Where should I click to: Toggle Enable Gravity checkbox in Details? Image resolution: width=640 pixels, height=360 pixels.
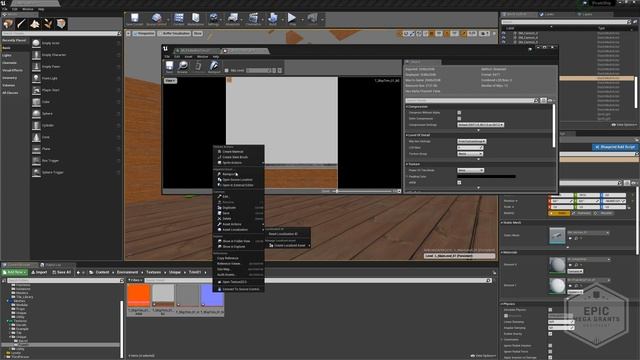coord(550,334)
